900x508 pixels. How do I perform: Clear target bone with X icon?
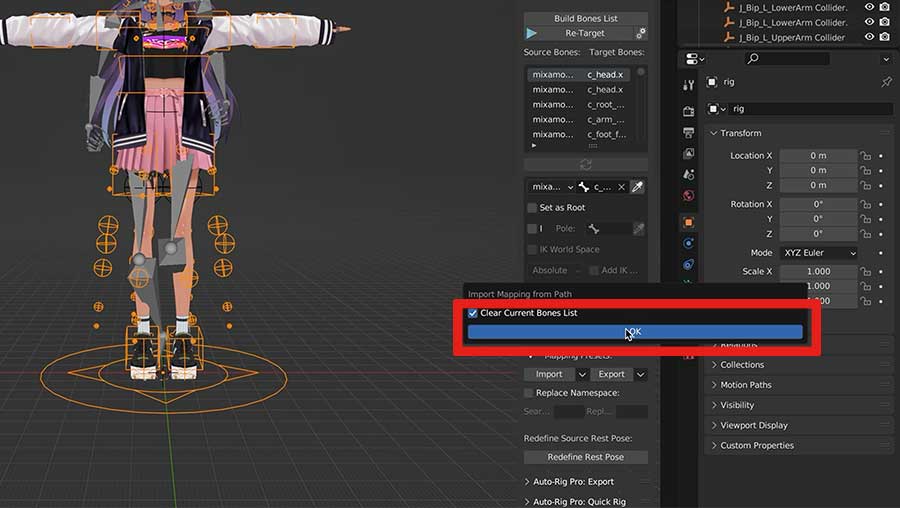click(621, 187)
